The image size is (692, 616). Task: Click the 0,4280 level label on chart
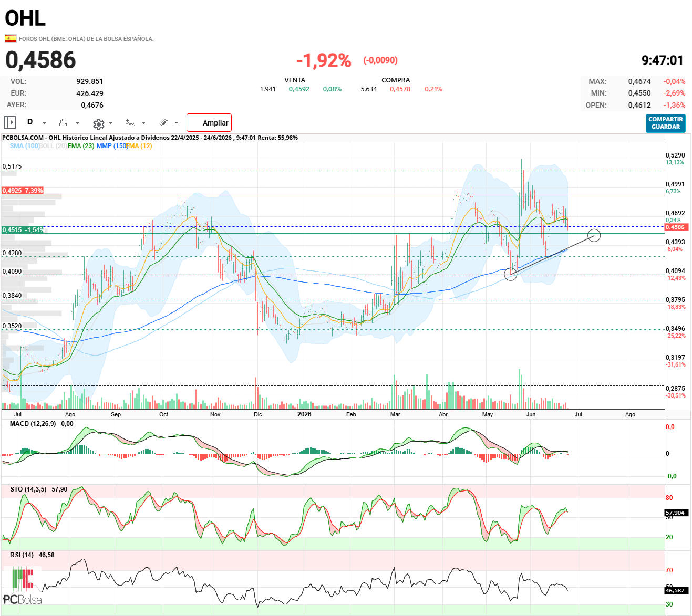coord(12,253)
